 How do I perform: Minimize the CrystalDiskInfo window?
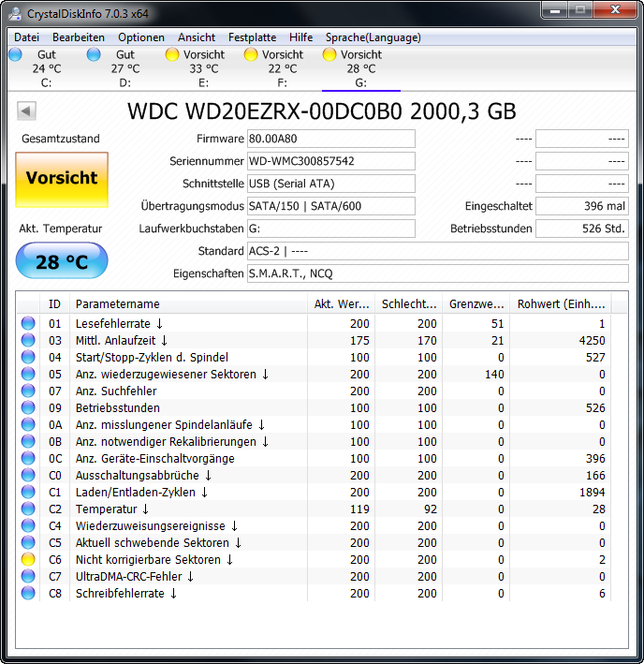(x=555, y=10)
